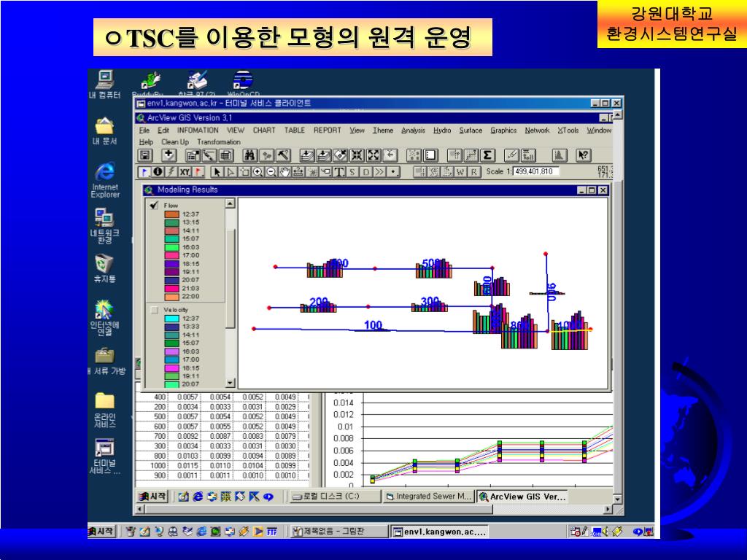Open the INFOMATION menu
747x560 pixels.
(198, 130)
